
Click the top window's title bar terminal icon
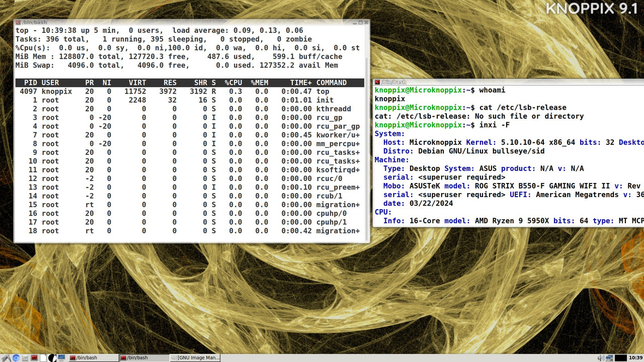18,23
